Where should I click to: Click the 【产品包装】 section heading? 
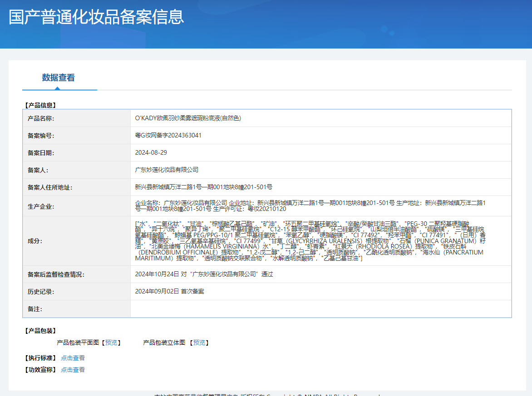click(40, 331)
